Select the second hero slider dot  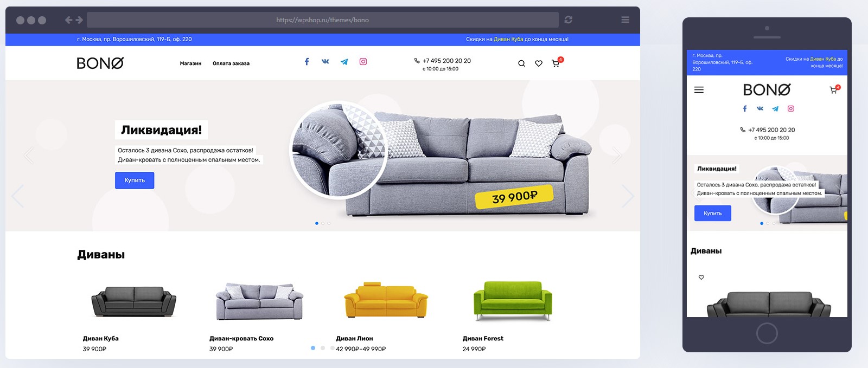click(x=323, y=223)
